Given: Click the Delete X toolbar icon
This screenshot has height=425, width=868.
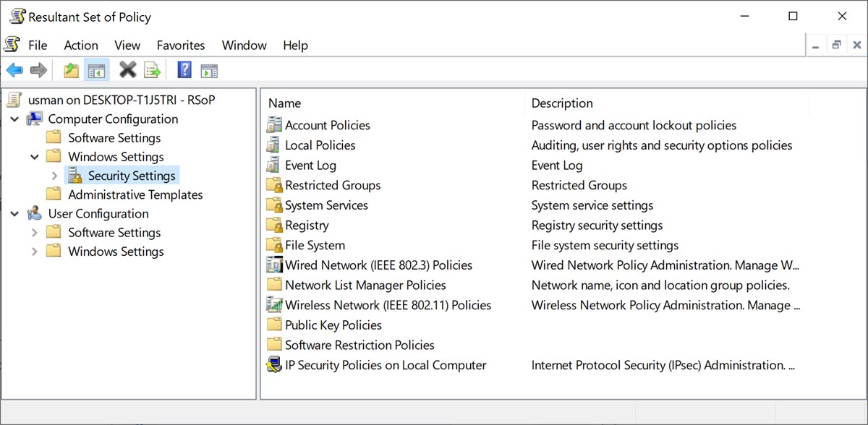Looking at the screenshot, I should tap(127, 70).
